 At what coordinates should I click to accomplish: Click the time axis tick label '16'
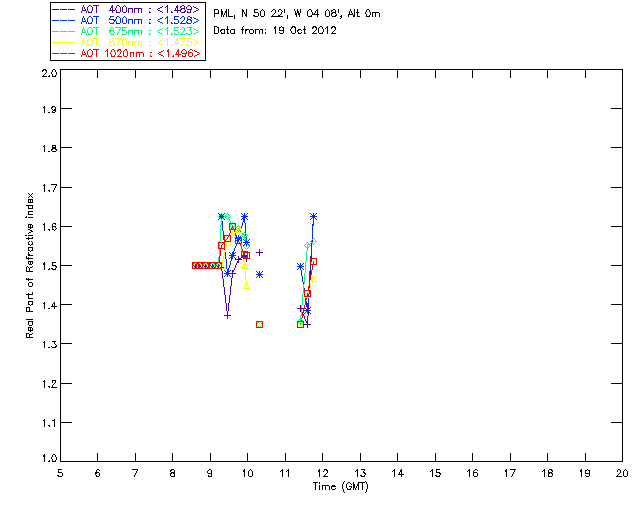tap(472, 473)
